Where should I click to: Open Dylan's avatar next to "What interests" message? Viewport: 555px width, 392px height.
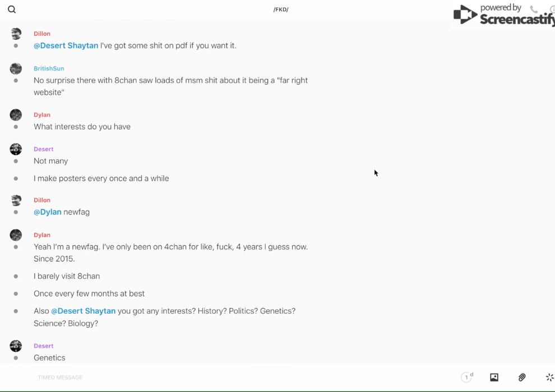(16, 115)
